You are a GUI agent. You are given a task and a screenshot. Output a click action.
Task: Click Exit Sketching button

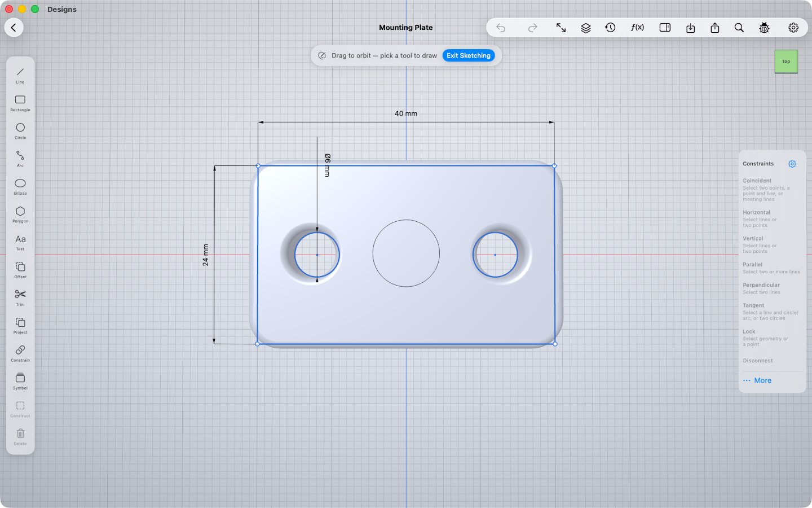click(x=469, y=55)
